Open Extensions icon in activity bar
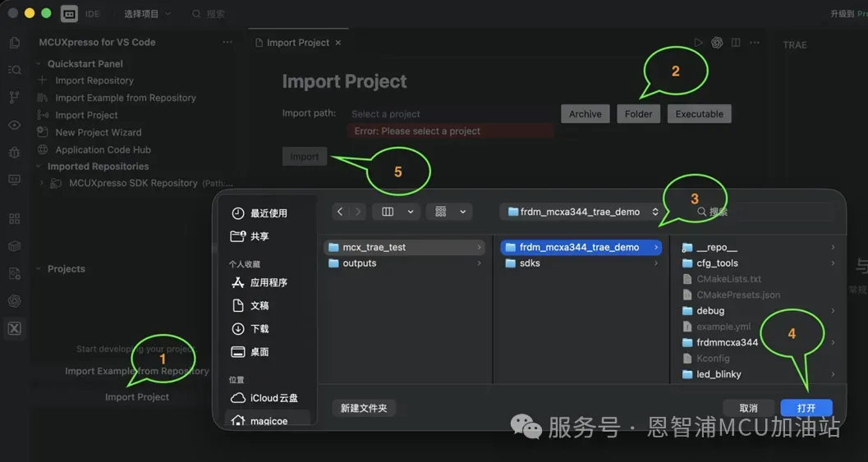Image resolution: width=868 pixels, height=462 pixels. tap(15, 218)
